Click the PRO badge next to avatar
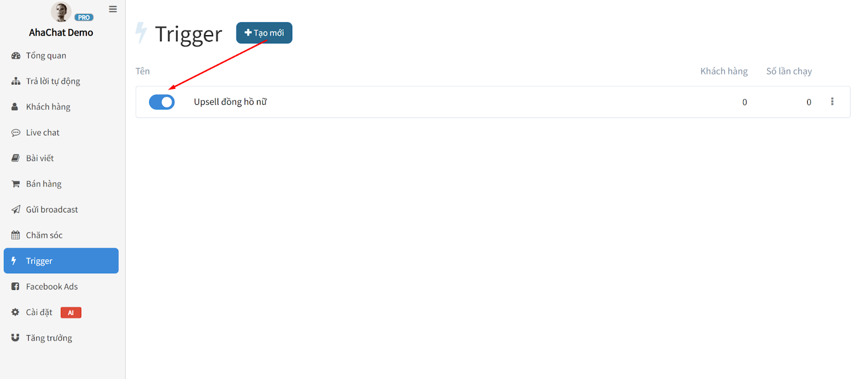Viewport: 868px width, 379px height. coord(84,17)
